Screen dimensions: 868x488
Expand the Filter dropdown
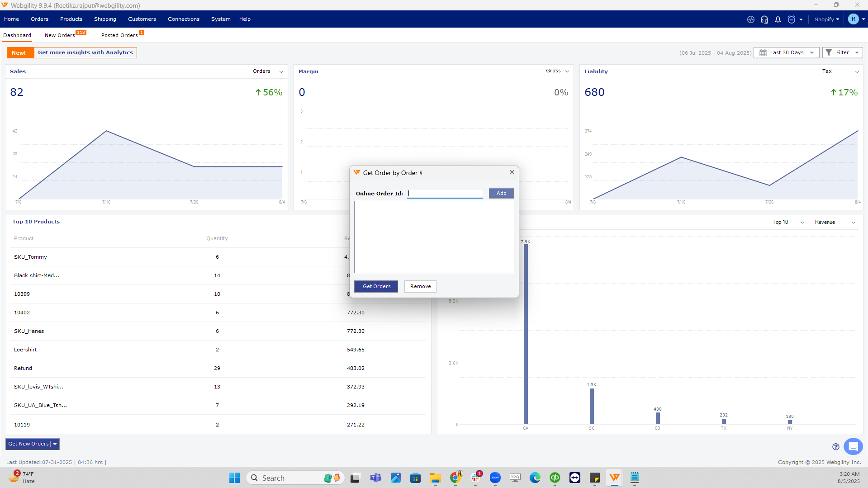coord(842,52)
